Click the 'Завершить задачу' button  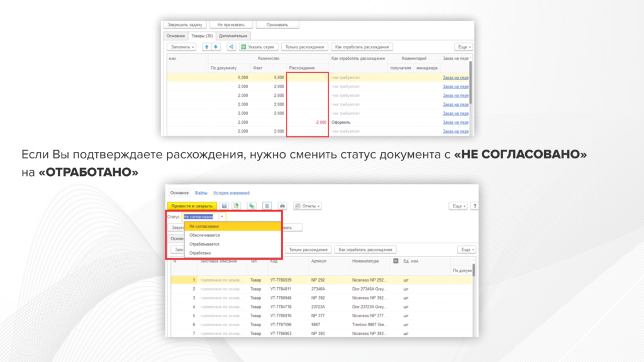[x=185, y=25]
